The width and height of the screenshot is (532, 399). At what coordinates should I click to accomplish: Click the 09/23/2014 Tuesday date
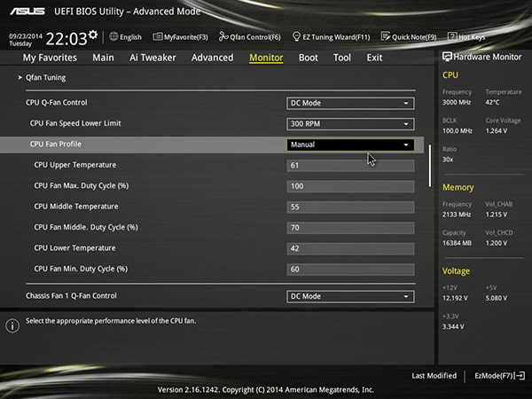coord(26,40)
